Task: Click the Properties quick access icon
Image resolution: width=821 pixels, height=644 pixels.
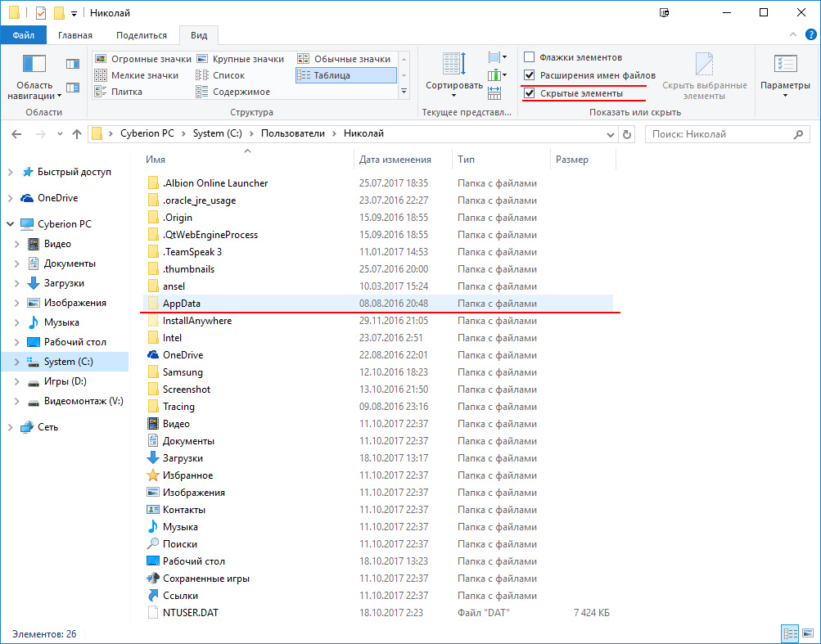Action: pos(41,12)
